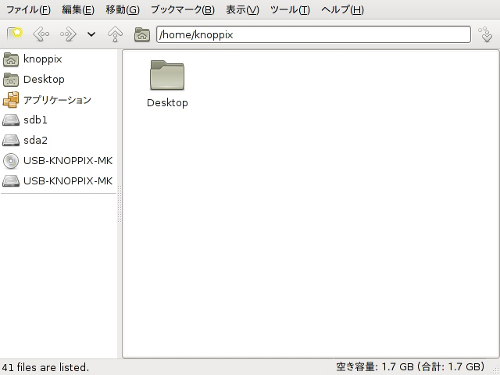Click the USB-KNOPPIX-MK drive icon
Screen dimensions: 500x375
(11, 181)
